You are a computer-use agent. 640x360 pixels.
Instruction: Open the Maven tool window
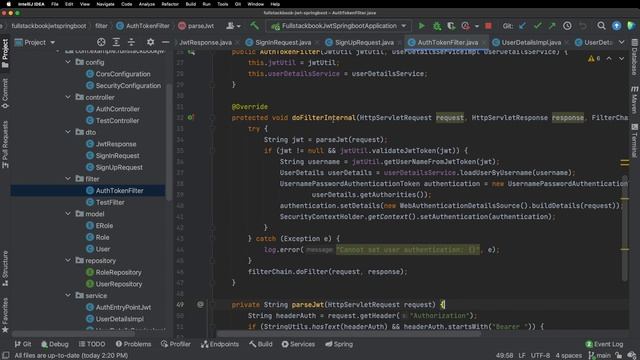634,100
